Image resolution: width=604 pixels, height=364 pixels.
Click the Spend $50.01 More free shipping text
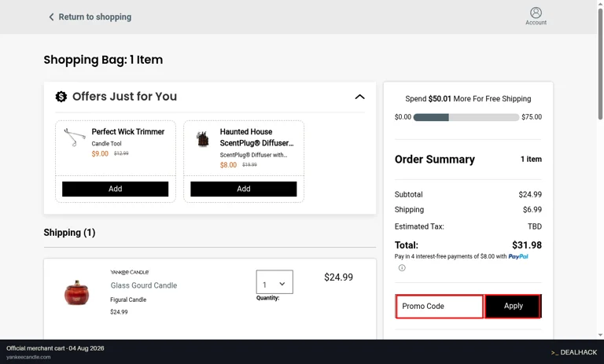click(468, 98)
